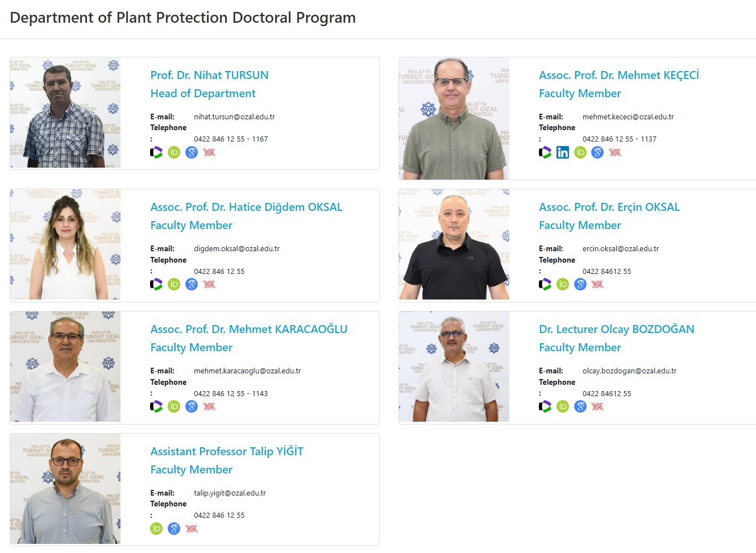The height and width of the screenshot is (553, 756).
Task: Click Talip YİĞİT's YÖK Akademik icon
Action: (192, 529)
